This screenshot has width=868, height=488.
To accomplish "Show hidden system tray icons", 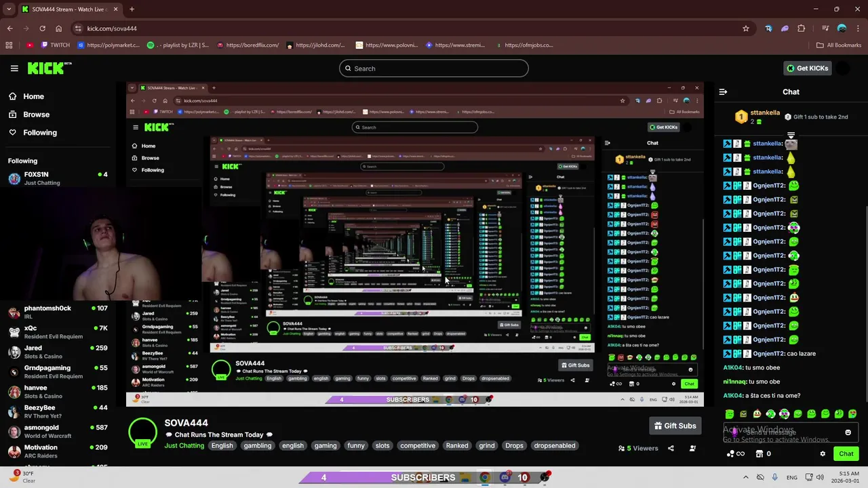I will (745, 477).
